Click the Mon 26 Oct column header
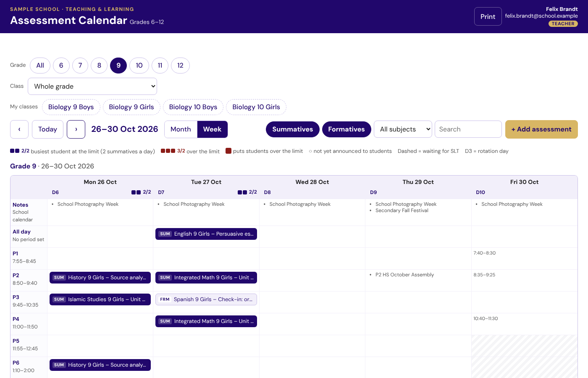The height and width of the screenshot is (378, 588). pos(100,182)
